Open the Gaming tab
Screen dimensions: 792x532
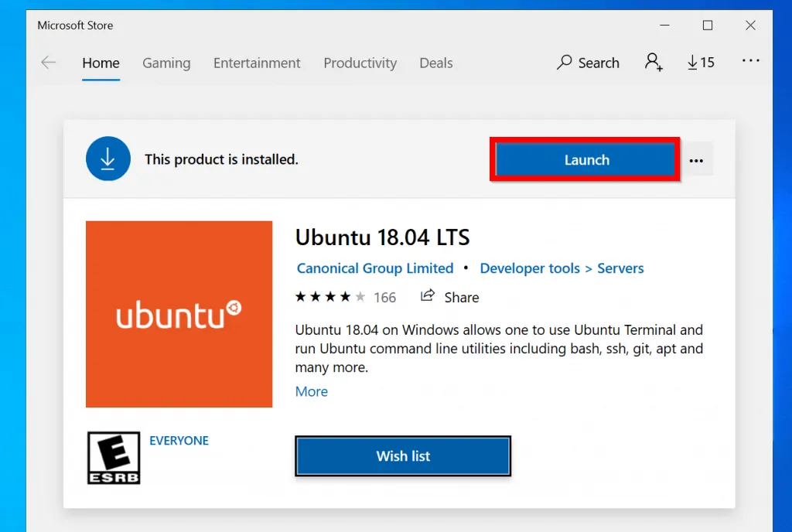coord(166,63)
